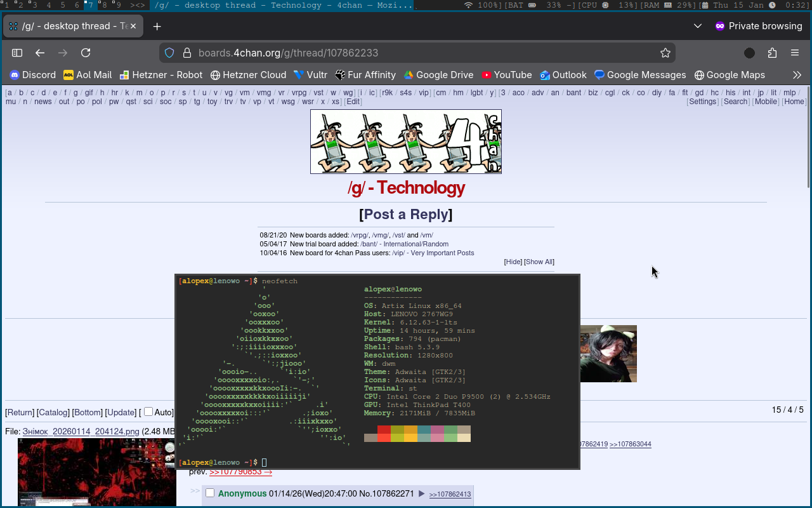The image size is (812, 508).
Task: Open the Google Messages bookmark
Action: [640, 75]
